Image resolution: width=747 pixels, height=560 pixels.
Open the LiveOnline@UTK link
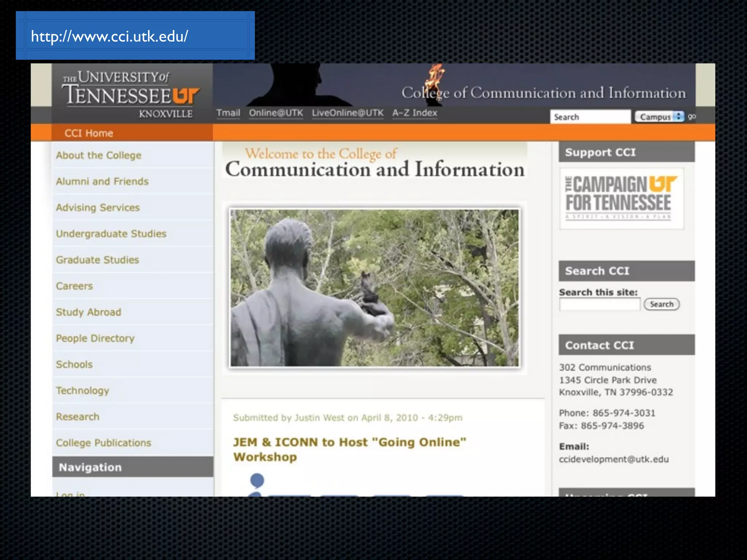[x=348, y=113]
